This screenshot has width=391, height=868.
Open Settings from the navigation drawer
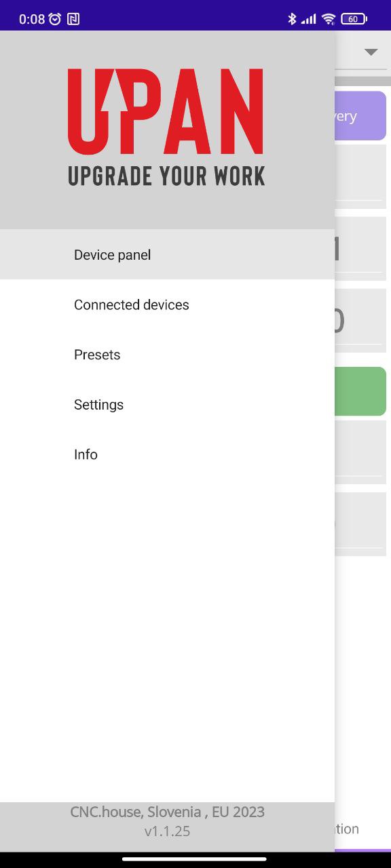[167, 404]
